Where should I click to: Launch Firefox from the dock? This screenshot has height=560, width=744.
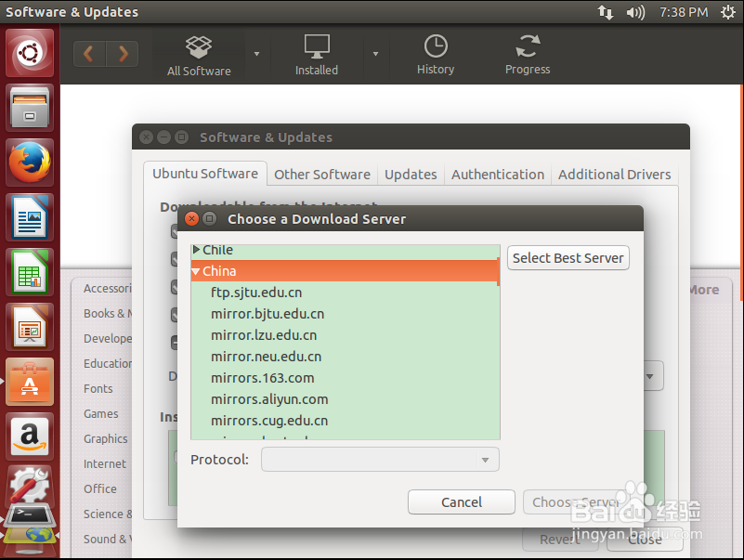point(30,163)
